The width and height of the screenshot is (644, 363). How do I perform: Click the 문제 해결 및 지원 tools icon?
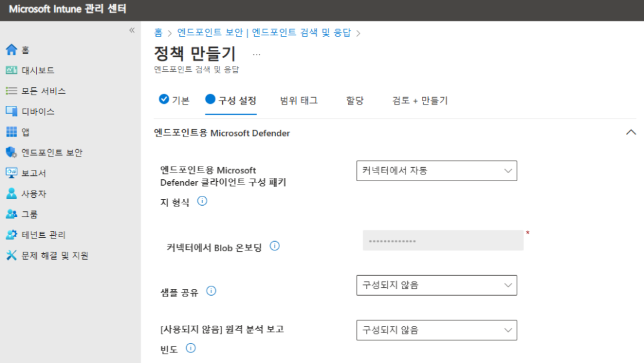point(11,255)
